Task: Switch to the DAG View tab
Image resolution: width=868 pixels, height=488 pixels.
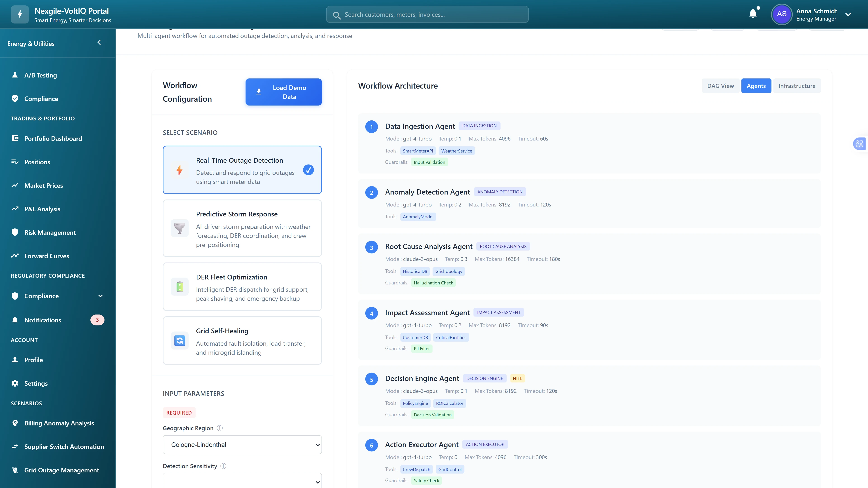Action: [x=720, y=86]
